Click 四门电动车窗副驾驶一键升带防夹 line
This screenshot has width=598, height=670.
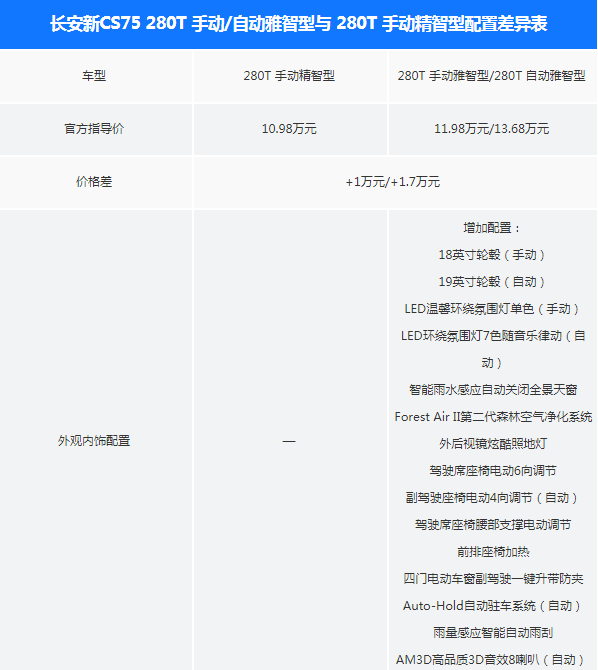tap(493, 579)
